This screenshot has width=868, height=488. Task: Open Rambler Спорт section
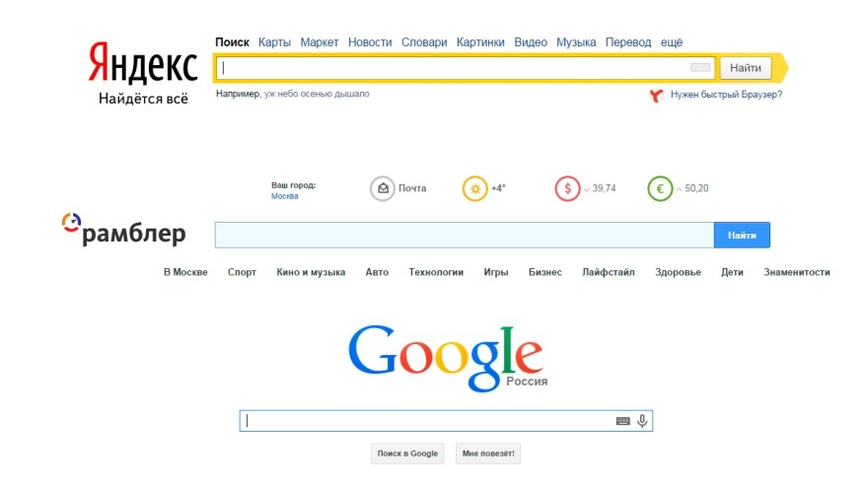pos(242,272)
